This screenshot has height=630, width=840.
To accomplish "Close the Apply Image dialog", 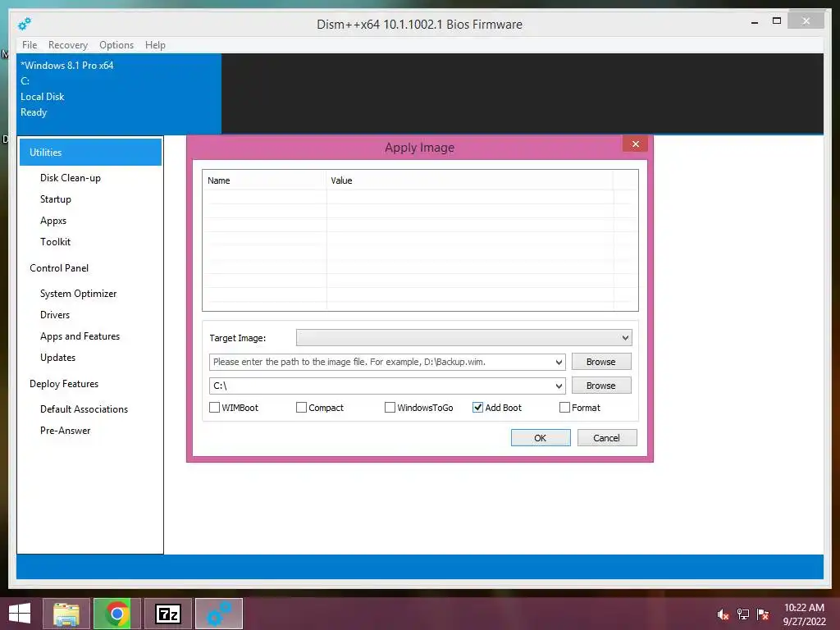I will [x=636, y=144].
